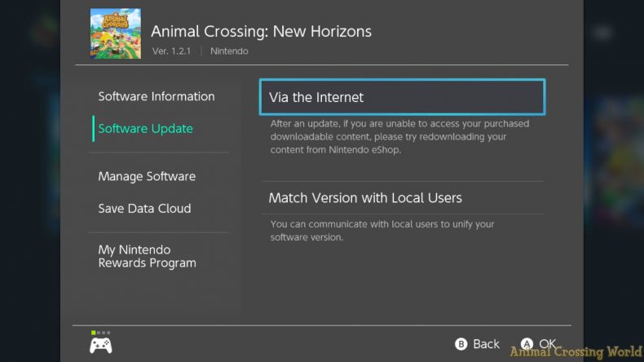Select Software Information menu item
Image resolution: width=644 pixels, height=362 pixels.
coord(157,96)
